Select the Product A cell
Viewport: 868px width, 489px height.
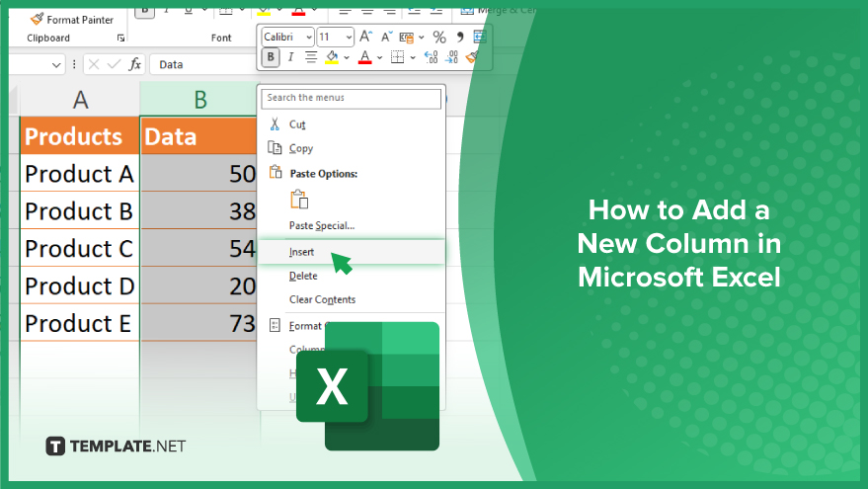pyautogui.click(x=80, y=174)
